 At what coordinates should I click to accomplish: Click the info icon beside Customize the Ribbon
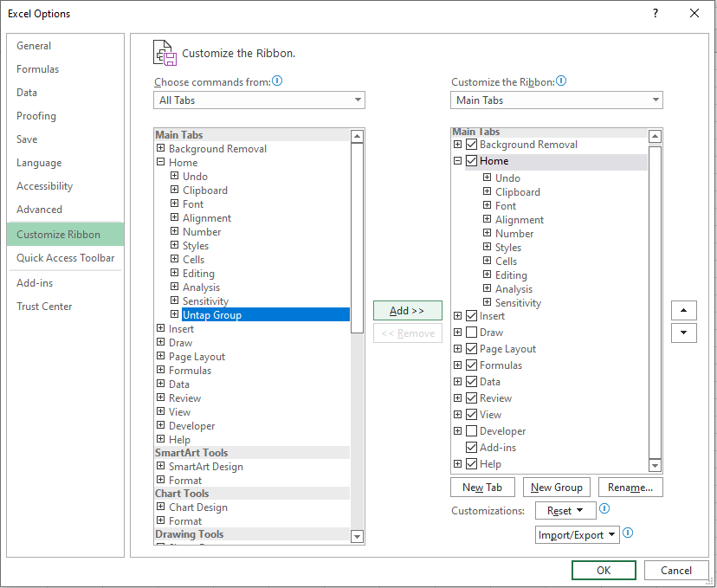tap(561, 81)
